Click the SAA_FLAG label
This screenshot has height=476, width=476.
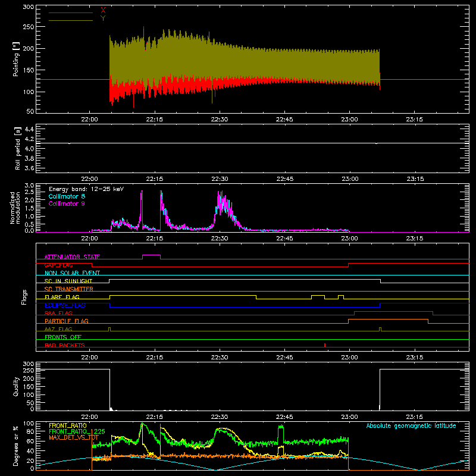(58, 314)
